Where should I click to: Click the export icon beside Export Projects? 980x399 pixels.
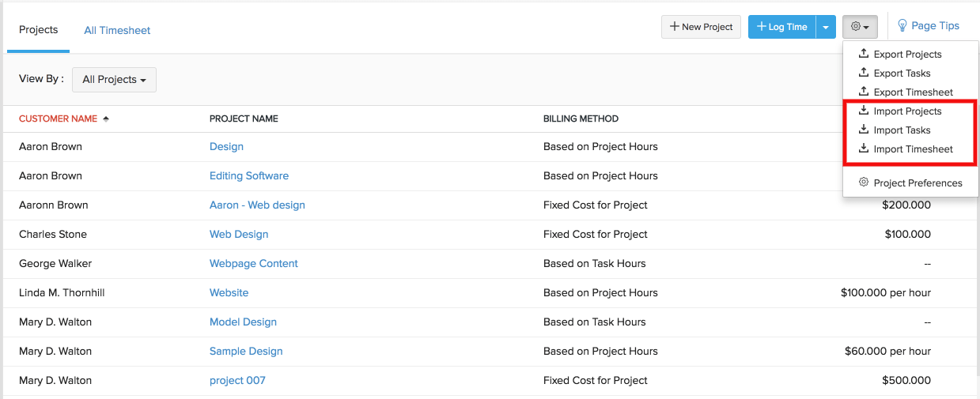tap(864, 54)
